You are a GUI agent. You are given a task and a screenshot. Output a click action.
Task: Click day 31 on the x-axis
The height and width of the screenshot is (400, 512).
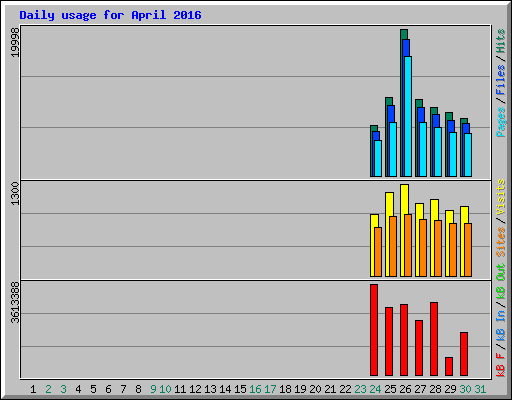pos(480,389)
